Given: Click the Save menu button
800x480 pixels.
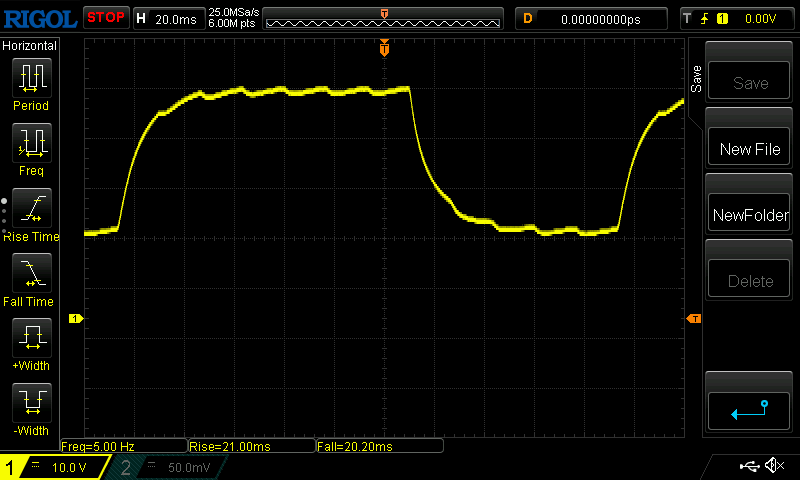Looking at the screenshot, I should coord(749,81).
